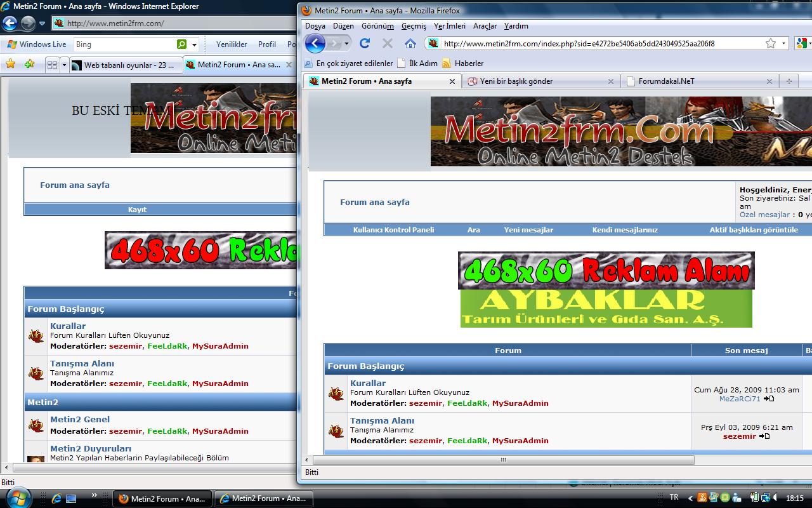Open the Yardım menu in Firefox
The width and height of the screenshot is (812, 508).
pos(516,26)
